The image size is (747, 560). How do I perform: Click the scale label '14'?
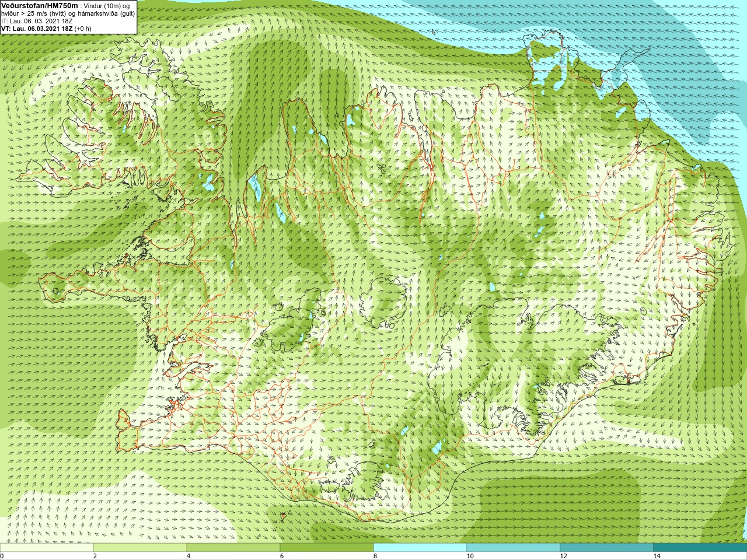(x=657, y=556)
